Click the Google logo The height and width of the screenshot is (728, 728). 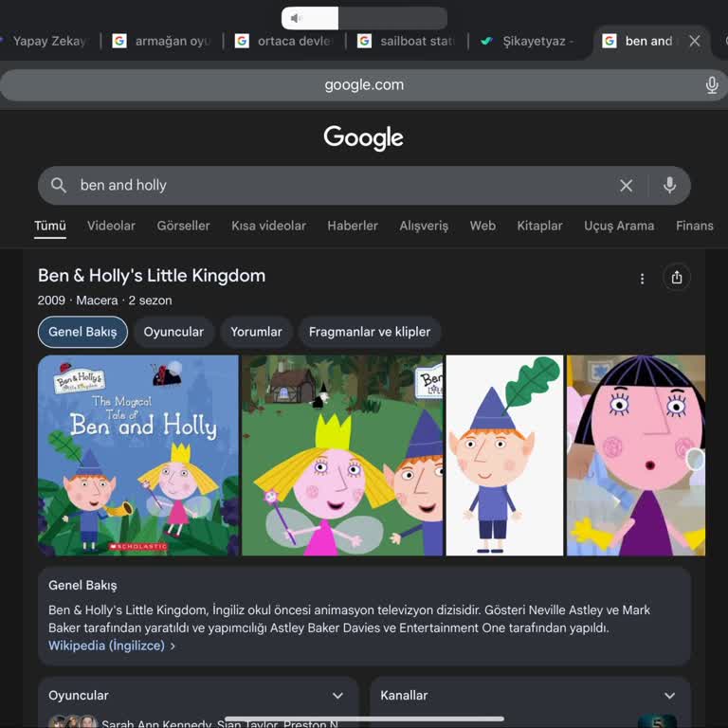click(x=364, y=137)
